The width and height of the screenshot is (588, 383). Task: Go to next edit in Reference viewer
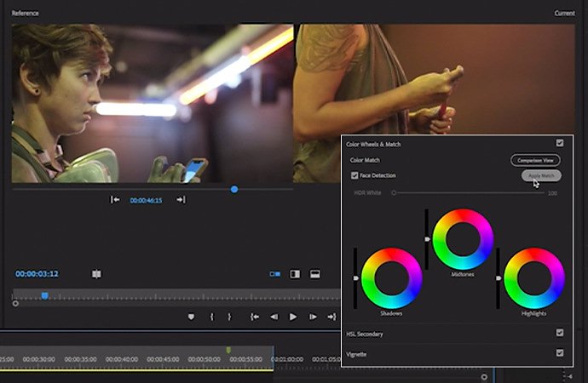[181, 199]
